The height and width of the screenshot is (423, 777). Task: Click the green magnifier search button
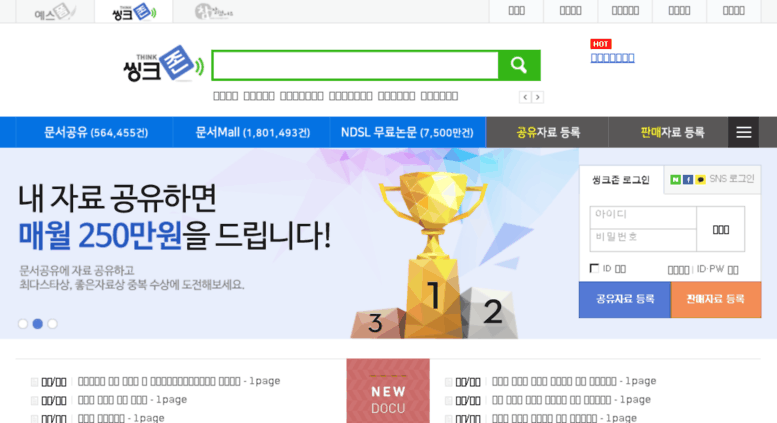[519, 65]
